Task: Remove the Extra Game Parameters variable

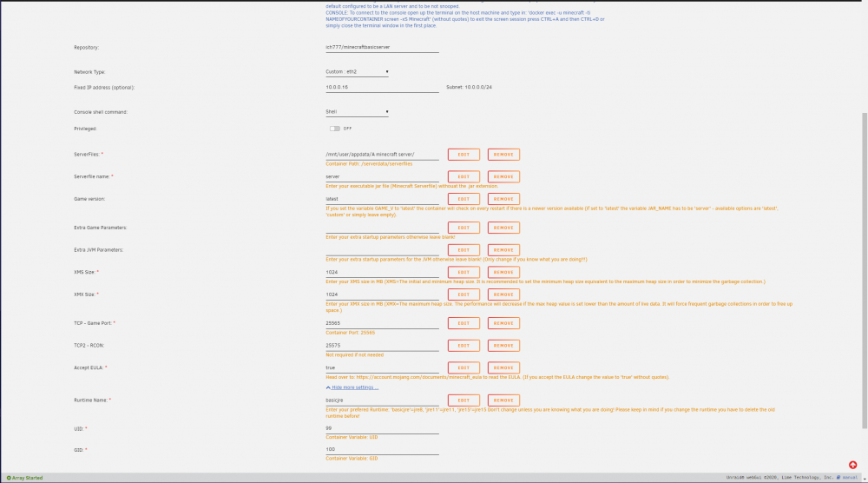Action: click(x=503, y=228)
